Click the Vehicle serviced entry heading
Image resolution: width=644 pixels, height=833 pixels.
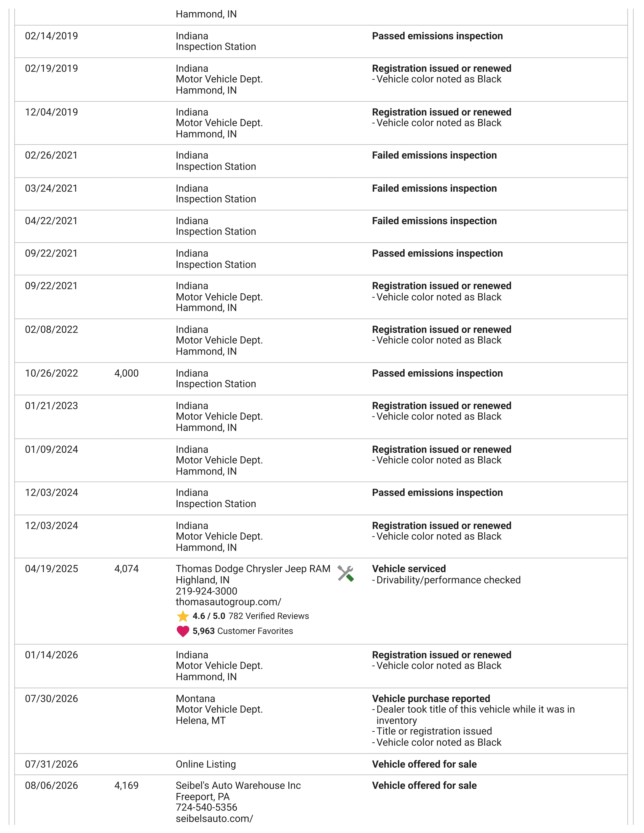point(409,569)
